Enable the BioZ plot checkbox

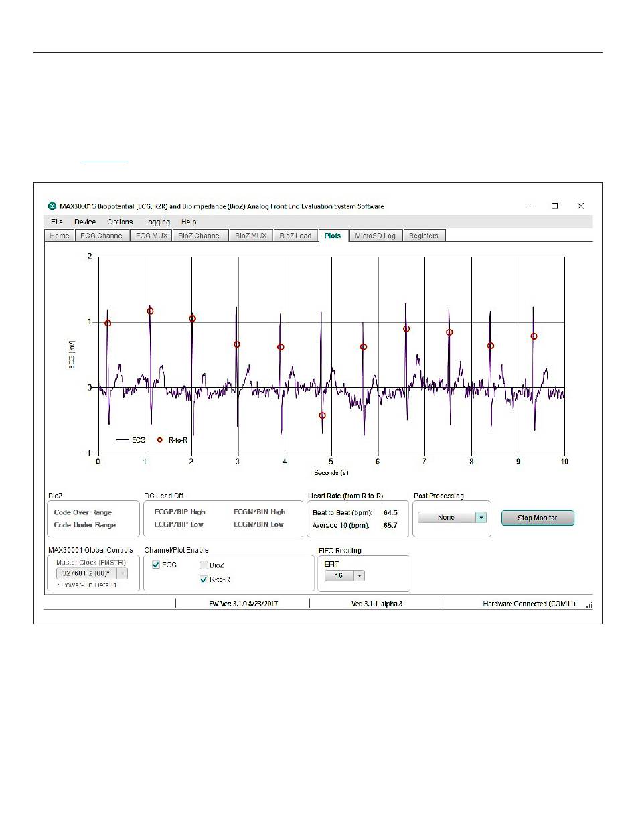(204, 565)
